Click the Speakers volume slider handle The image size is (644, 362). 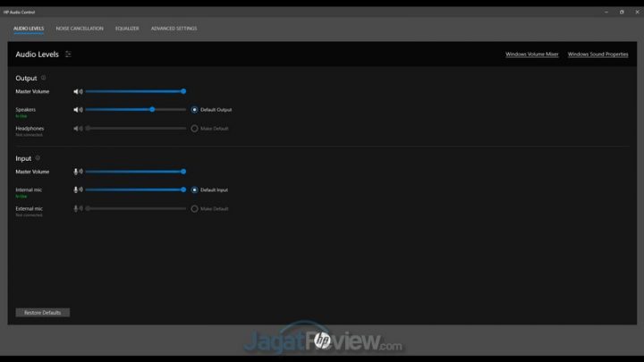tap(152, 110)
